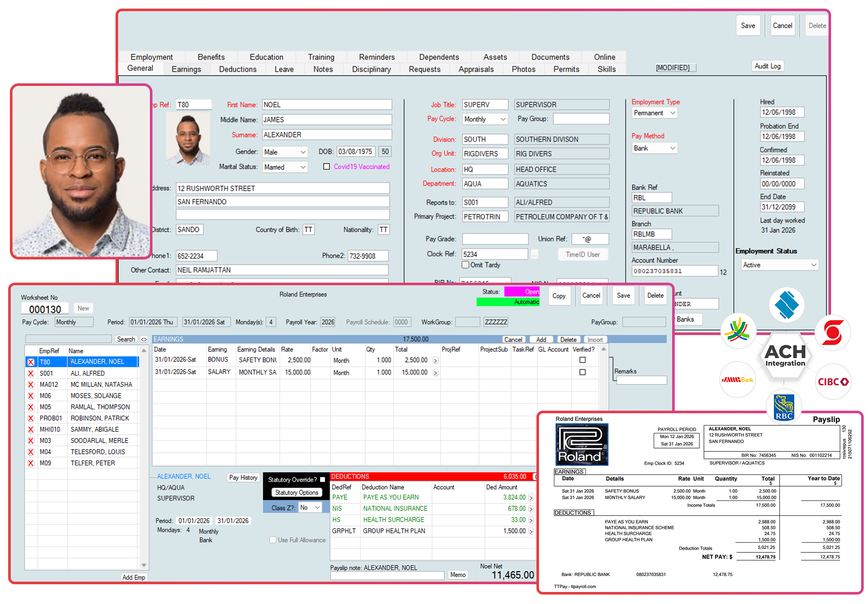Enable Use Full Allowance
The width and height of the screenshot is (868, 604).
273,540
